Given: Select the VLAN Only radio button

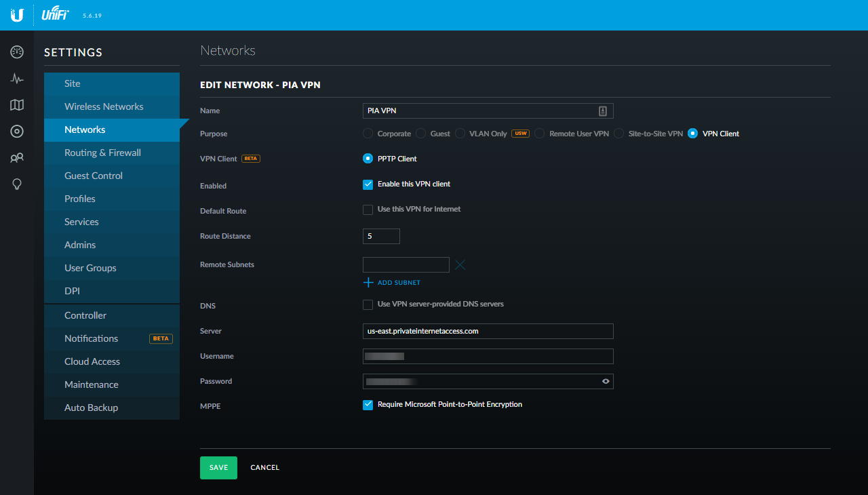Looking at the screenshot, I should 460,134.
